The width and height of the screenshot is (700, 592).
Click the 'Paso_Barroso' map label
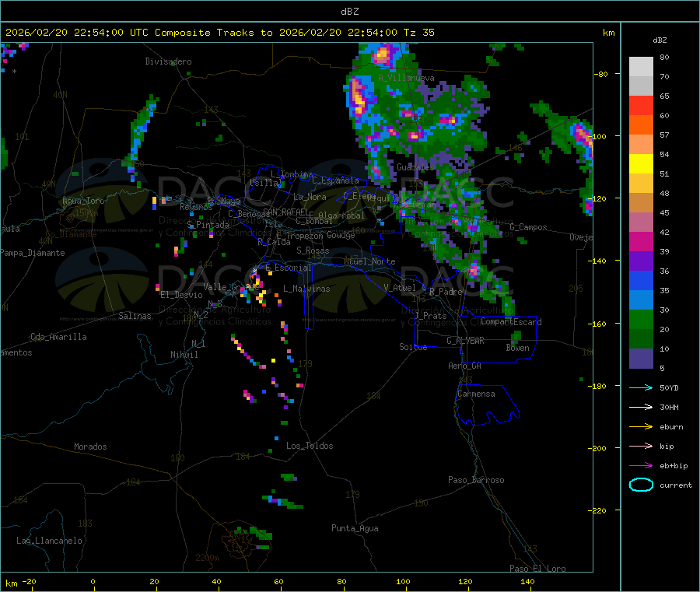(476, 480)
